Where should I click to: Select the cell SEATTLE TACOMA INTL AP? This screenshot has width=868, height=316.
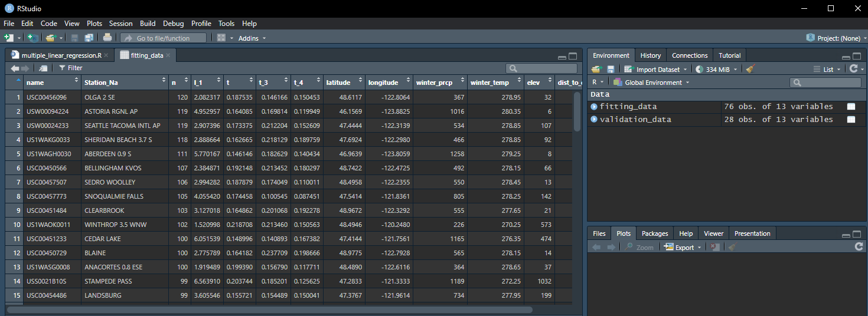click(125, 126)
